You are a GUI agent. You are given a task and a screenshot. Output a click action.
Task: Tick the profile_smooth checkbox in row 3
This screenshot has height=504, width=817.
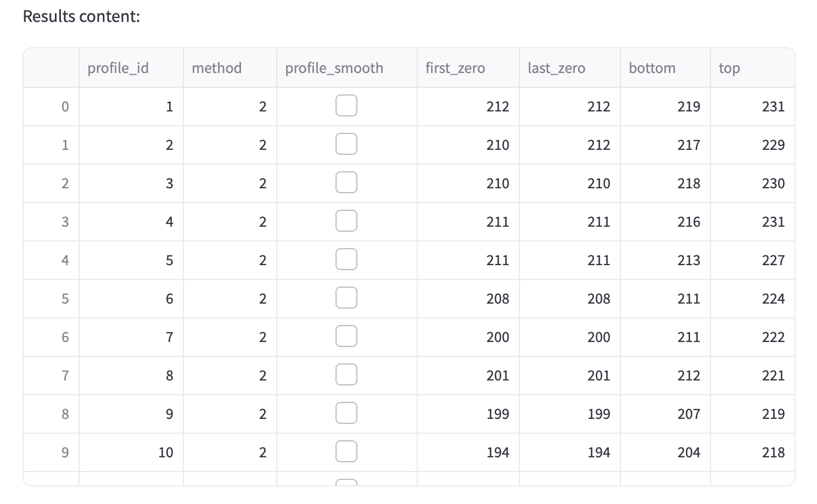346,221
